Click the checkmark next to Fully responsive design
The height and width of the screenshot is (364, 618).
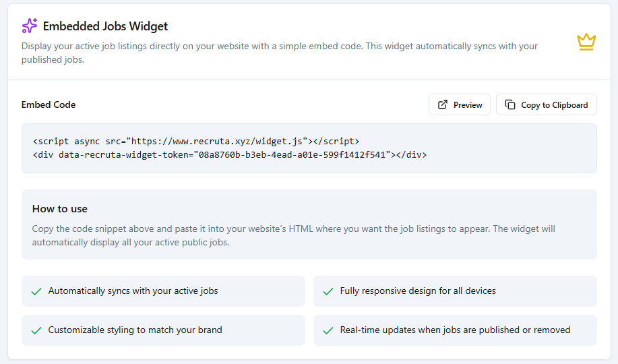(328, 291)
